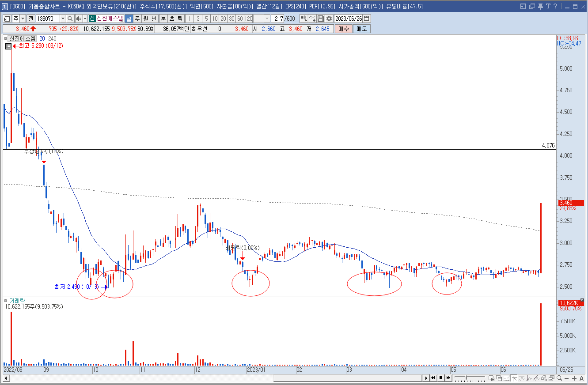Click the wavy line indicator icon

522,378
